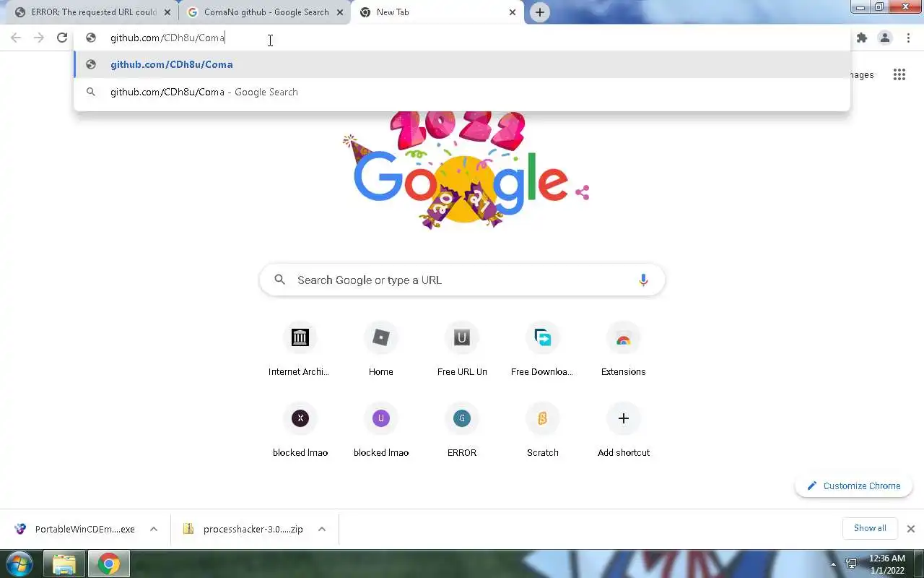Click the Search Google or type a URL box
924x578 pixels.
(462, 280)
